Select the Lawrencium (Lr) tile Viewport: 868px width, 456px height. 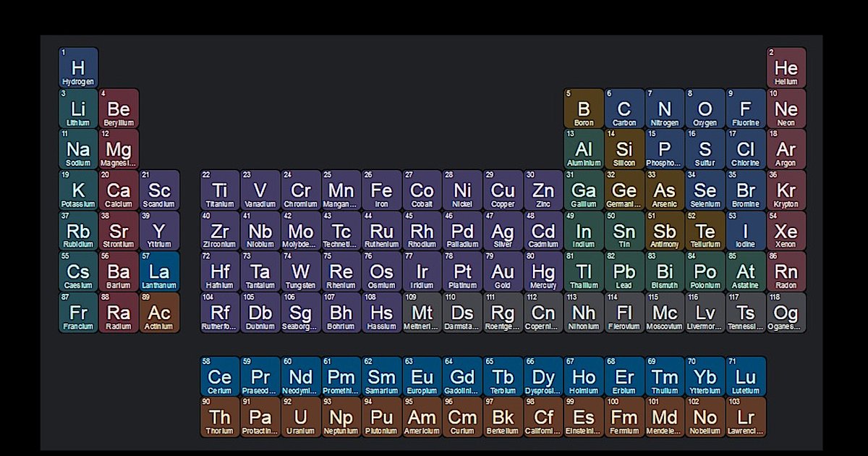coord(746,418)
